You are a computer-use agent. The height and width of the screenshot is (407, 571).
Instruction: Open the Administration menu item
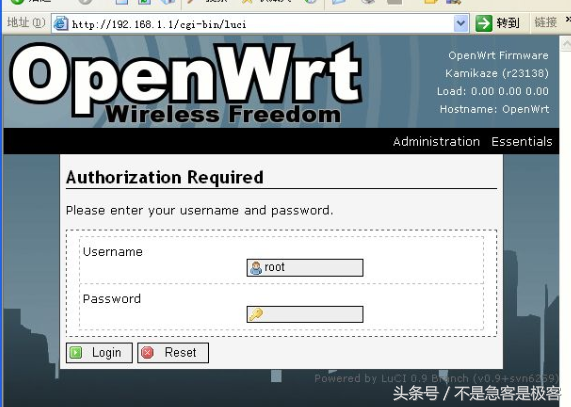click(x=436, y=141)
